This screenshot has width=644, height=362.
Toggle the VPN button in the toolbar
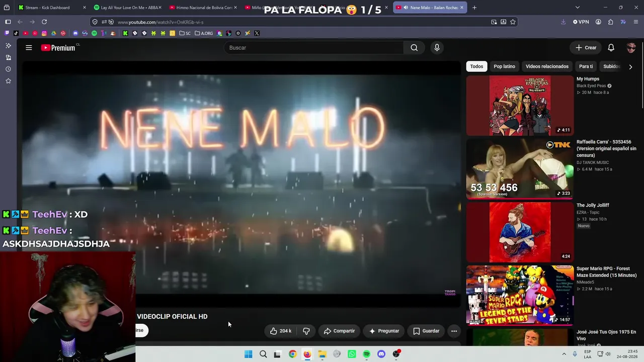point(581,22)
